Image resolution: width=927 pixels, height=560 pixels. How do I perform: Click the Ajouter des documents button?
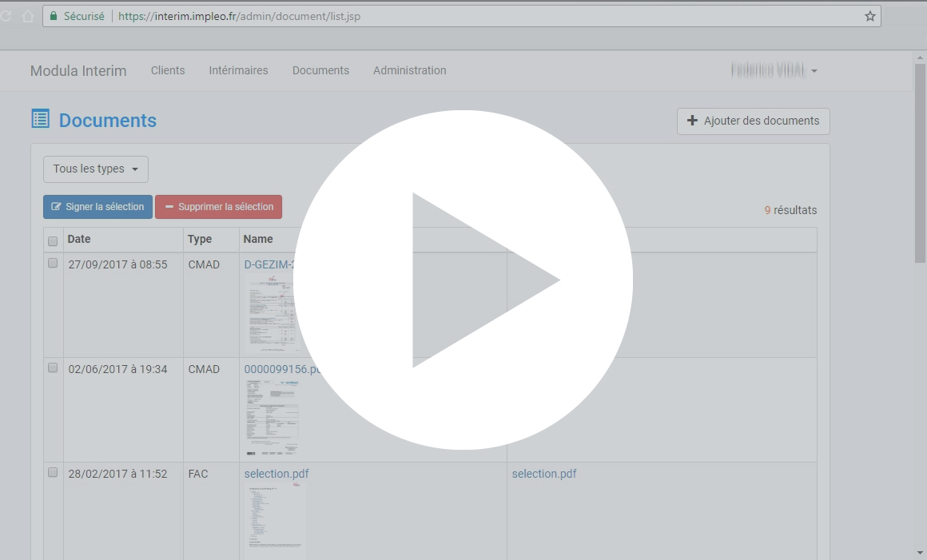tap(753, 121)
